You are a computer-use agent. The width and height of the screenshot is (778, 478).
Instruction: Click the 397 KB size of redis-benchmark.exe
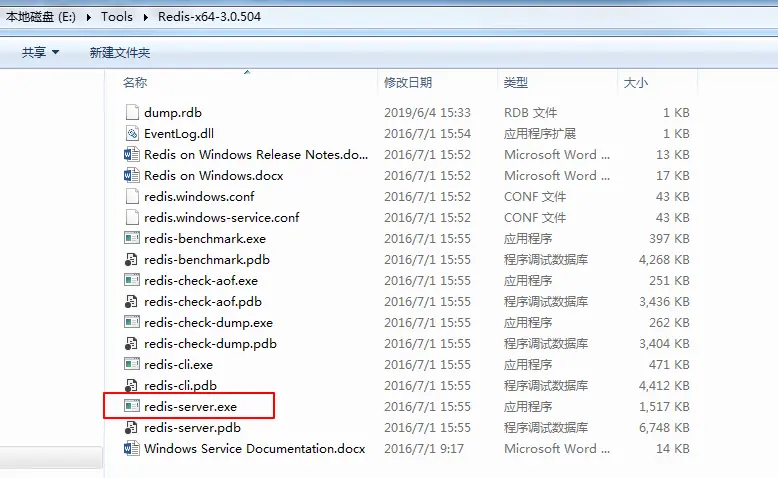click(x=669, y=238)
